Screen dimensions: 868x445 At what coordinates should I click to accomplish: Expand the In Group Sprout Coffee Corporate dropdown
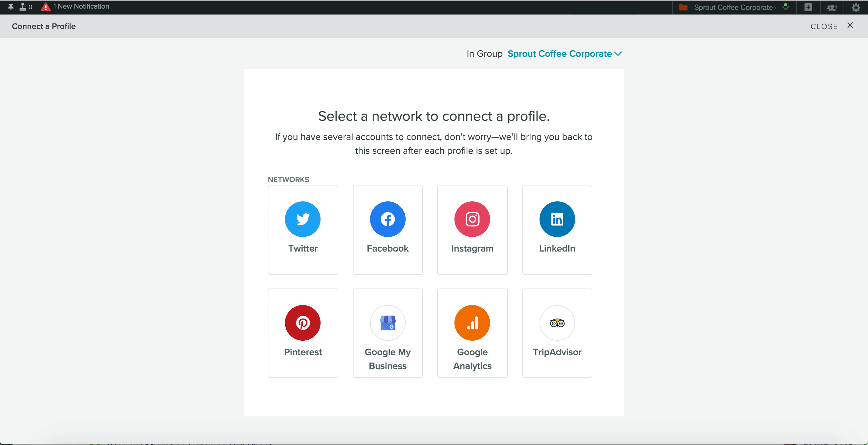[564, 53]
